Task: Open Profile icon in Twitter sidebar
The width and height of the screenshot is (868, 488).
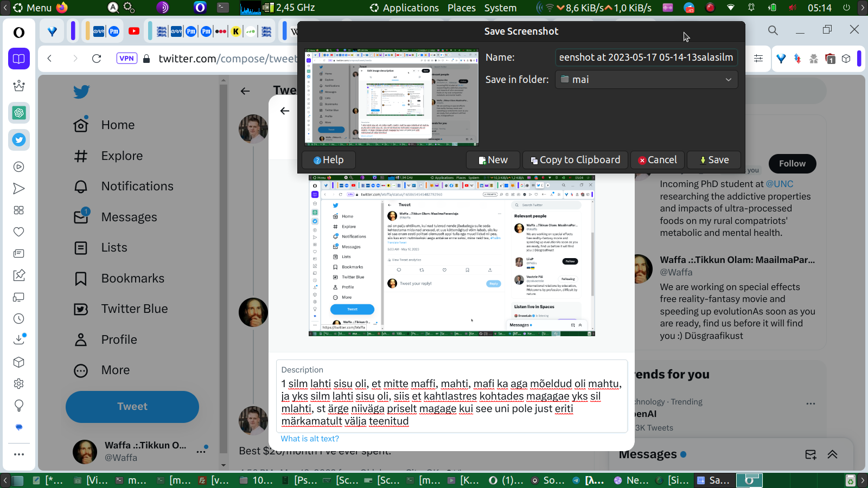Action: tap(81, 340)
